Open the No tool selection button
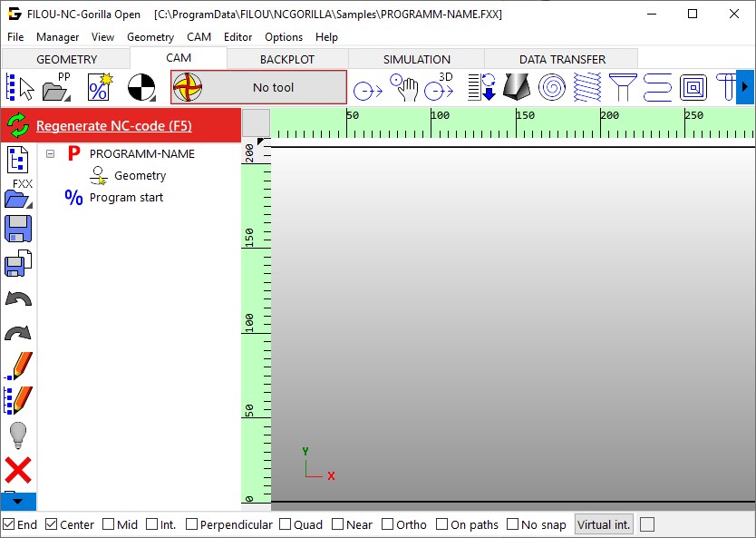756x538 pixels. click(258, 87)
